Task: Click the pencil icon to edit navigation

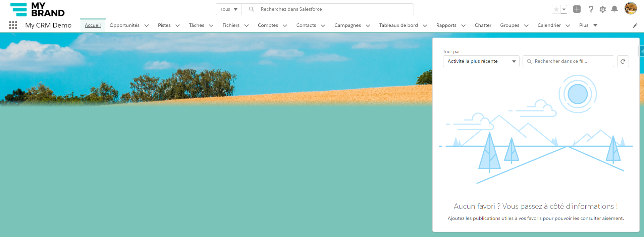Action: point(635,26)
